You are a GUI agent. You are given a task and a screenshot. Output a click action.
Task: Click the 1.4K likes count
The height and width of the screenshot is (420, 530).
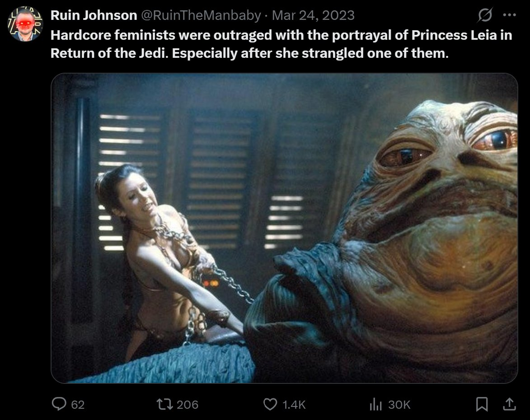pyautogui.click(x=294, y=405)
